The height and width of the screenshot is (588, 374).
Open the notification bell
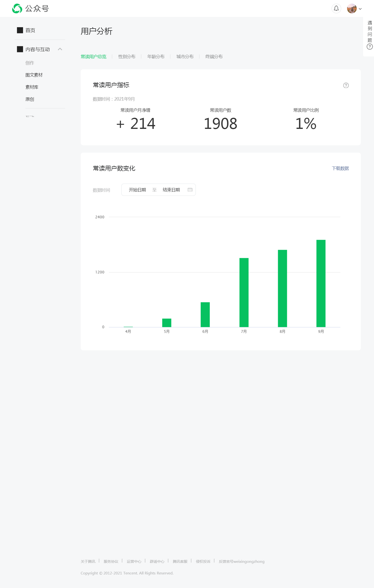click(x=336, y=8)
